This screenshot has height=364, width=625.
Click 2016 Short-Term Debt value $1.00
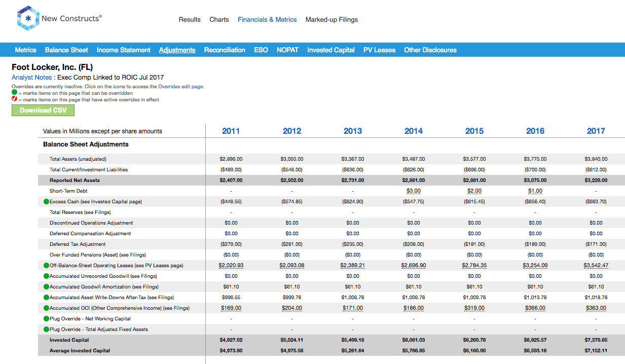point(535,191)
